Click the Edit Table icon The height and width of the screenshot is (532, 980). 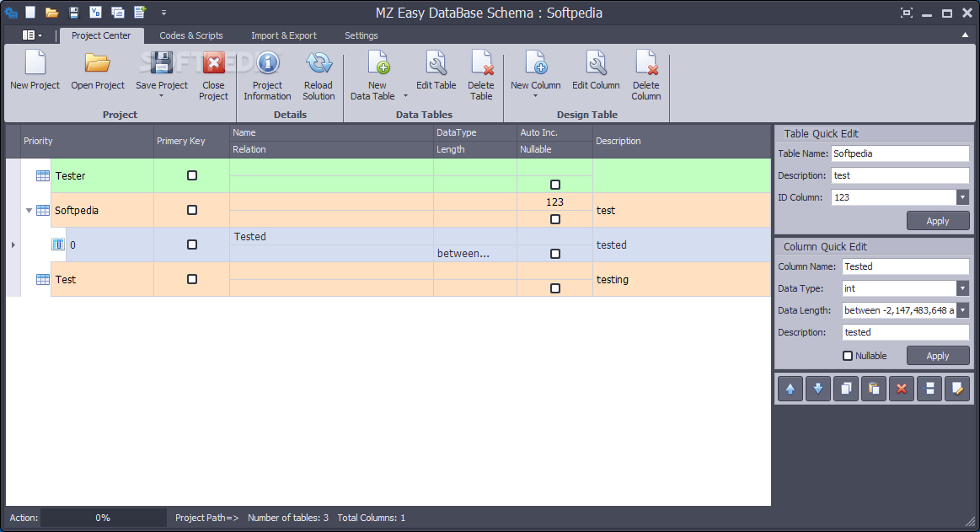coord(436,64)
